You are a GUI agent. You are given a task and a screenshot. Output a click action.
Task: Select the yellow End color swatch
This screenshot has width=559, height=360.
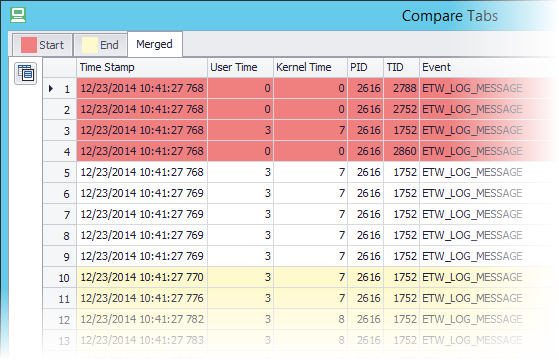point(89,45)
